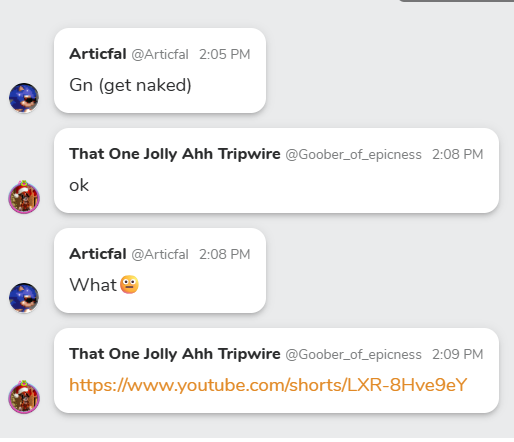Screen dimensions: 514x442
Task: Click the 2:09 PM timestamp
Action: (458, 354)
